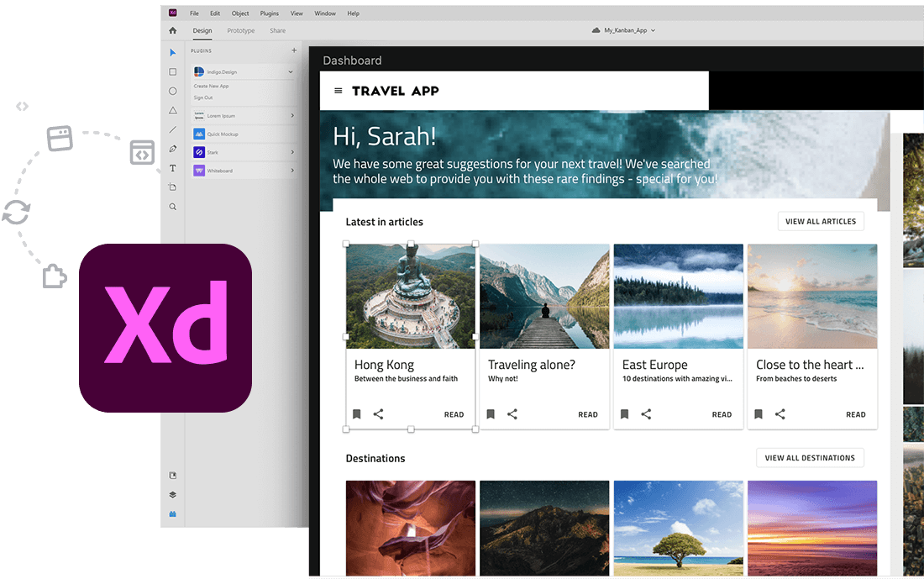Viewport: 924px width, 579px height.
Task: Click the VIEW ALL DESTINATIONS button
Action: 810,457
